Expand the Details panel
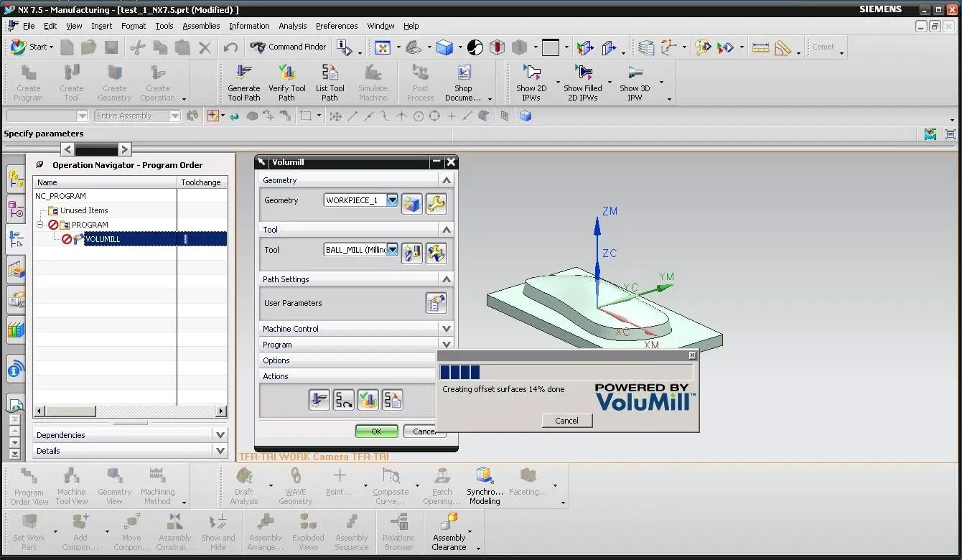962x560 pixels. coord(220,451)
